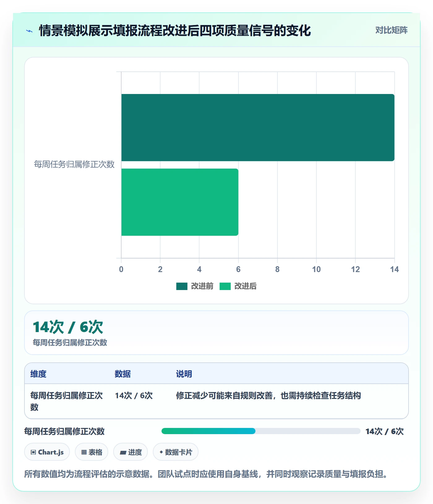The height and width of the screenshot is (504, 433).
Task: Toggle the 改进后 legend entry
Action: [238, 286]
